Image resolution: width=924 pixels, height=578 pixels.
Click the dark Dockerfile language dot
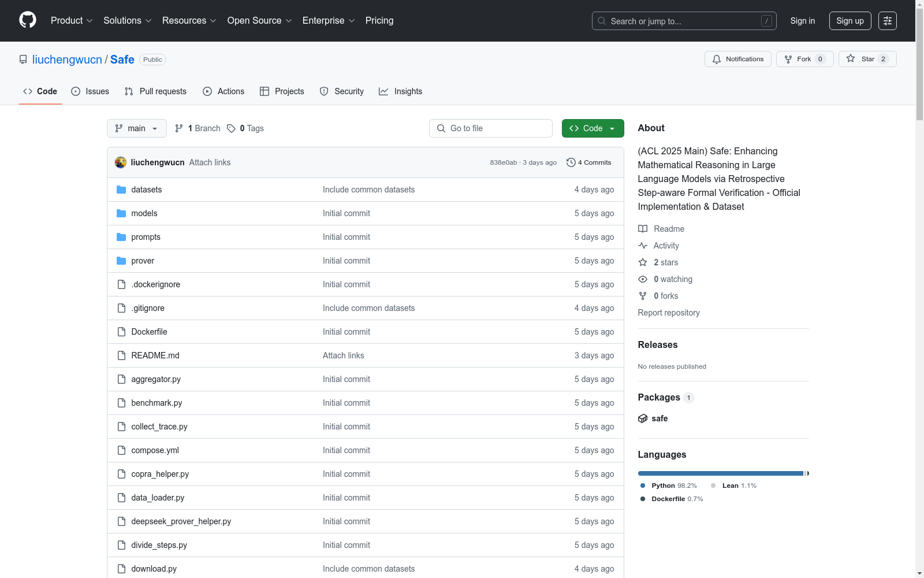643,499
